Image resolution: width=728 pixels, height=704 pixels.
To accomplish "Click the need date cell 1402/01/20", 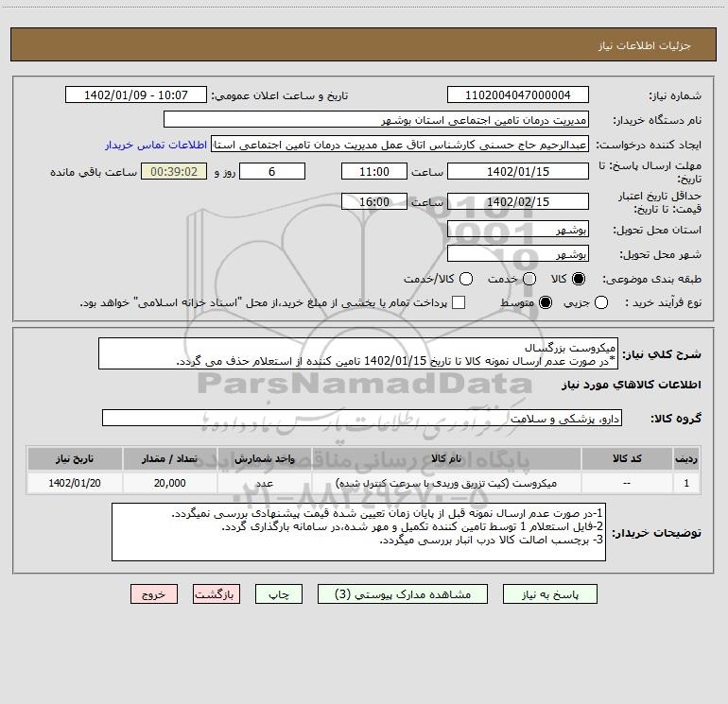I will coord(75,483).
